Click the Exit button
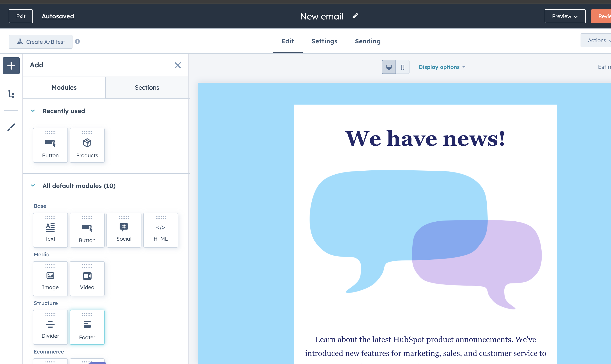Image resolution: width=611 pixels, height=364 pixels. 21,16
